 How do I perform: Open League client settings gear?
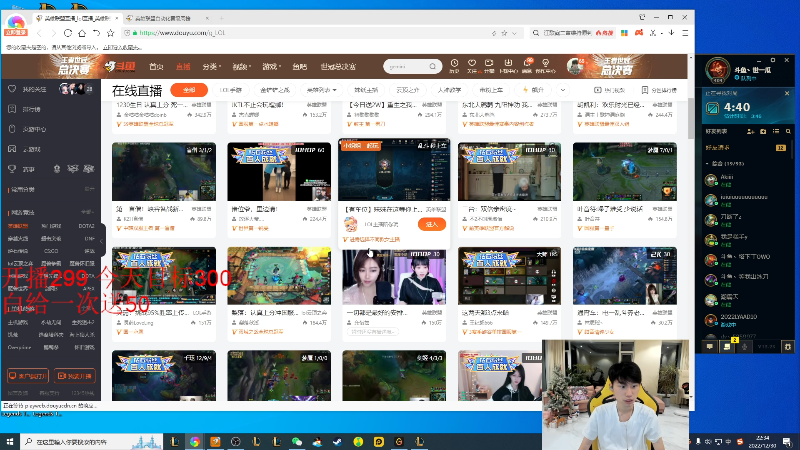coord(787,346)
